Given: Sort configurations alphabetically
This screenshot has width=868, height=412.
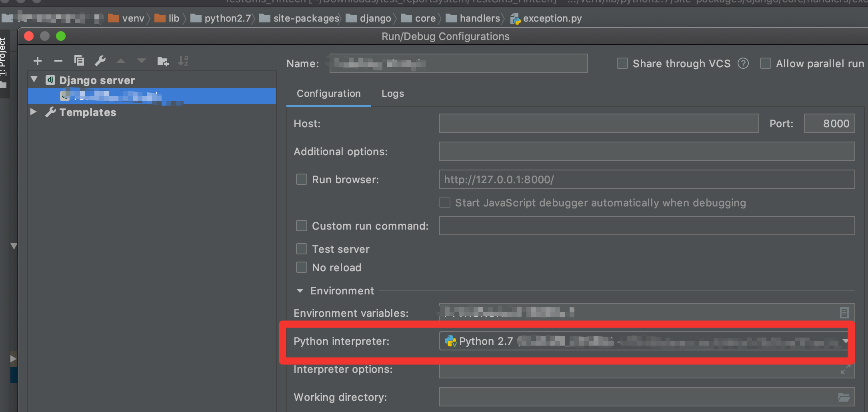Looking at the screenshot, I should 183,61.
